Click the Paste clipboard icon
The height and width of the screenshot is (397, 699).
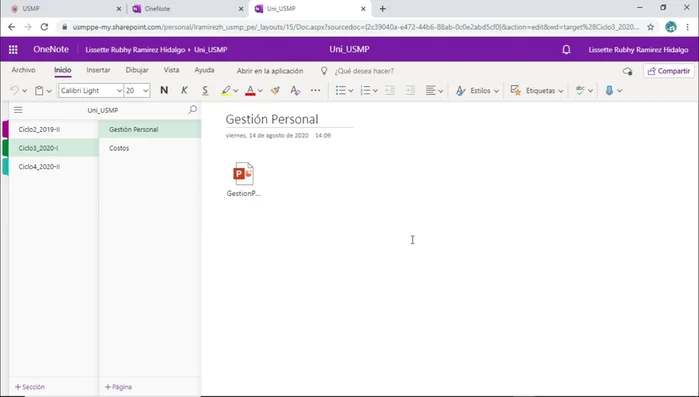(x=39, y=90)
